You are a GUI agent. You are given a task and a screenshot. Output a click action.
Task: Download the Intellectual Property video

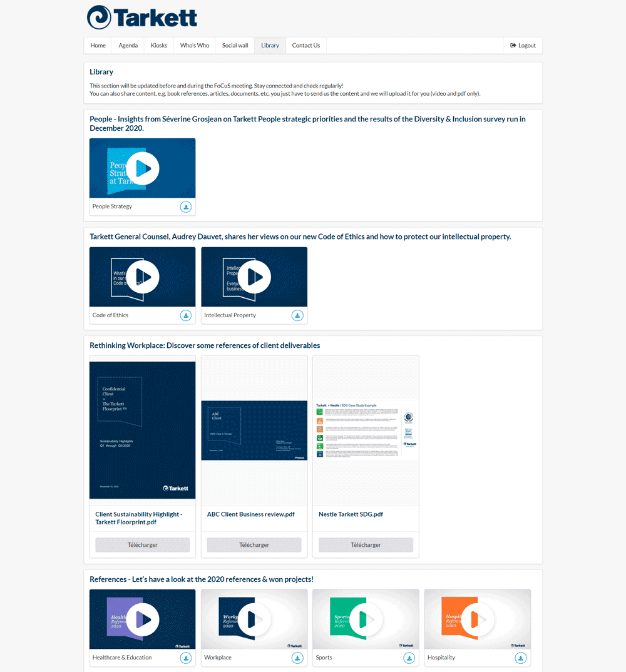click(297, 316)
